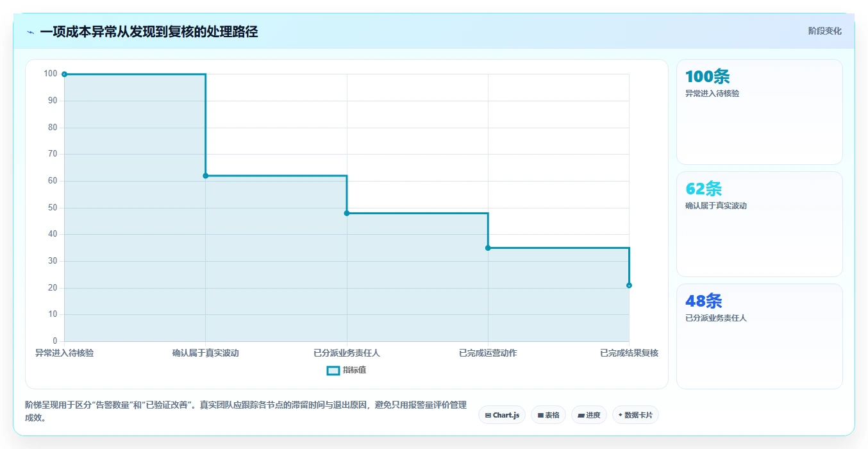Click the lightning icon beside the header title

coord(30,32)
